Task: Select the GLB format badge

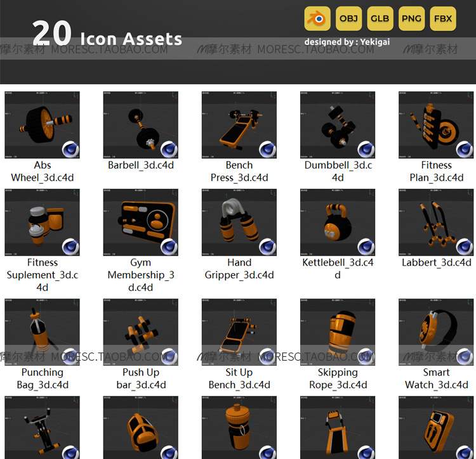Action: [x=380, y=18]
